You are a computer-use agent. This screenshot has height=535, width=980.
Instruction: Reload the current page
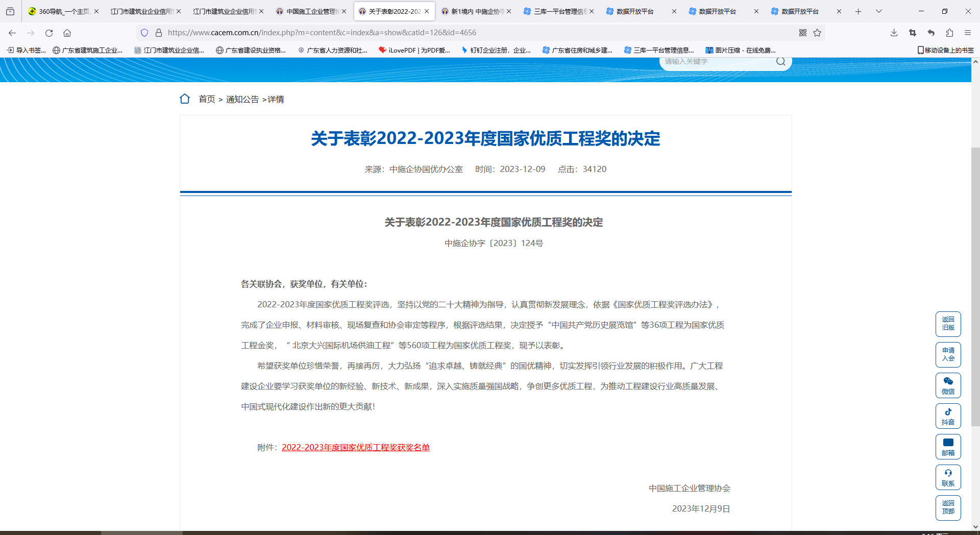(49, 33)
